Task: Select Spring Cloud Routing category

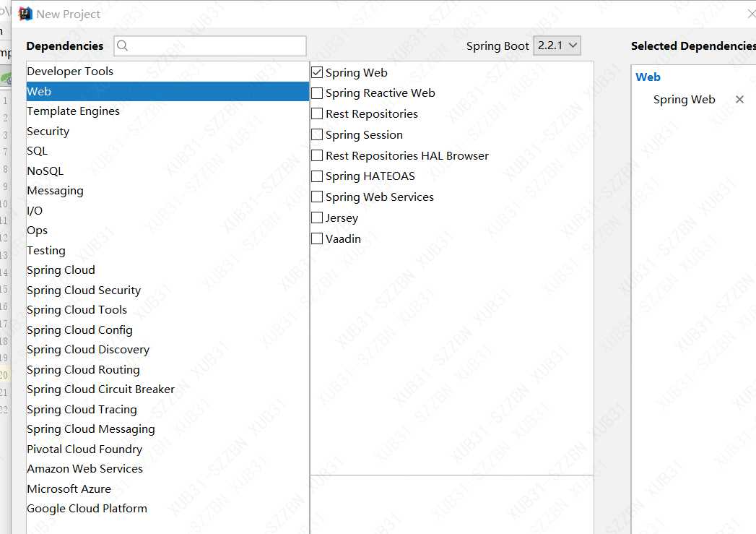Action: (168, 369)
